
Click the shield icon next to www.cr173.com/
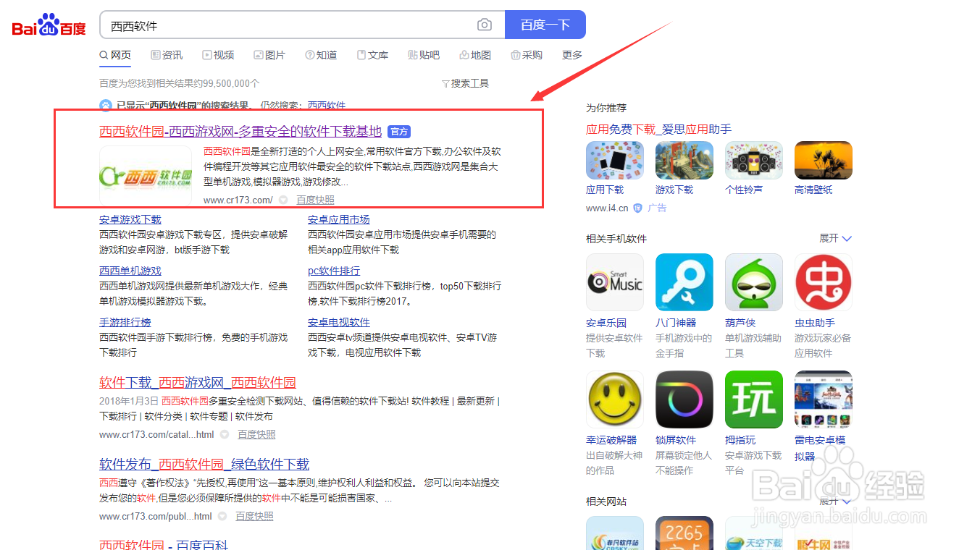tap(283, 200)
